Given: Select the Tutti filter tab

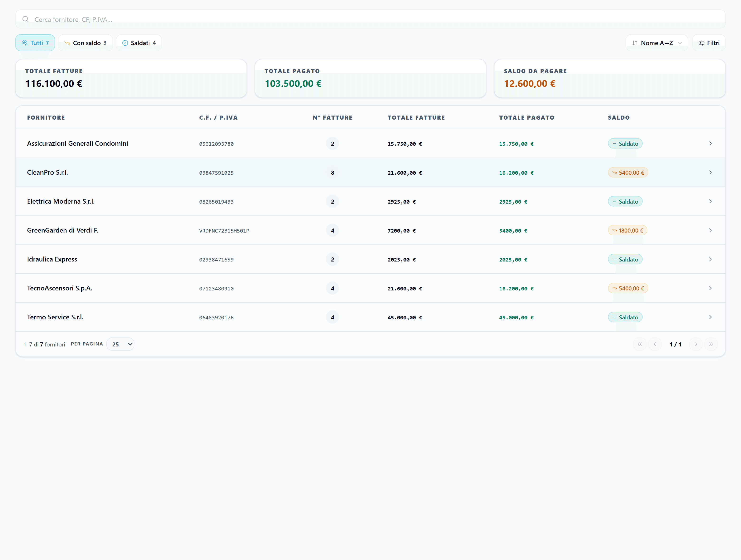Looking at the screenshot, I should pyautogui.click(x=35, y=43).
